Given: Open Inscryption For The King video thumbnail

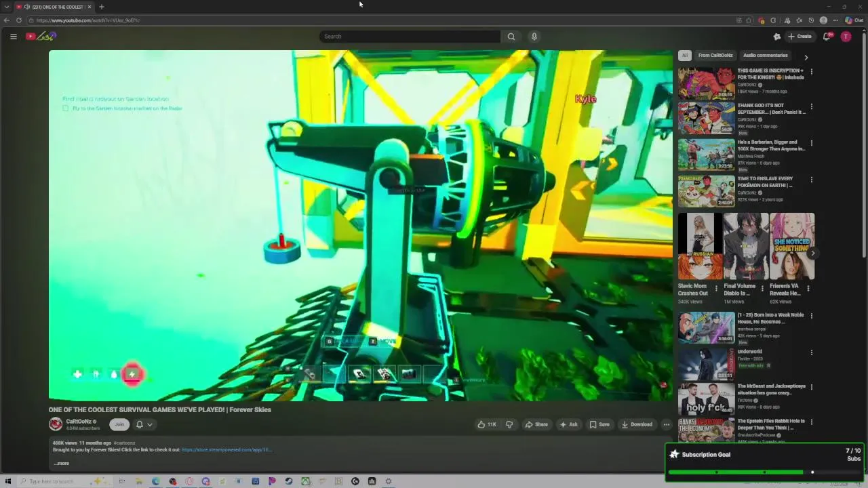Looking at the screenshot, I should click(706, 82).
